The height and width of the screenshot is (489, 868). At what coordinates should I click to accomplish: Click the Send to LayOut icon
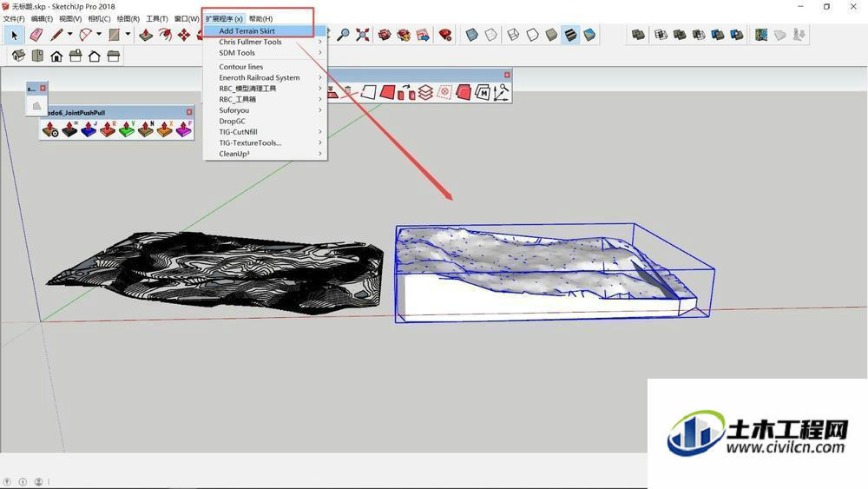423,35
